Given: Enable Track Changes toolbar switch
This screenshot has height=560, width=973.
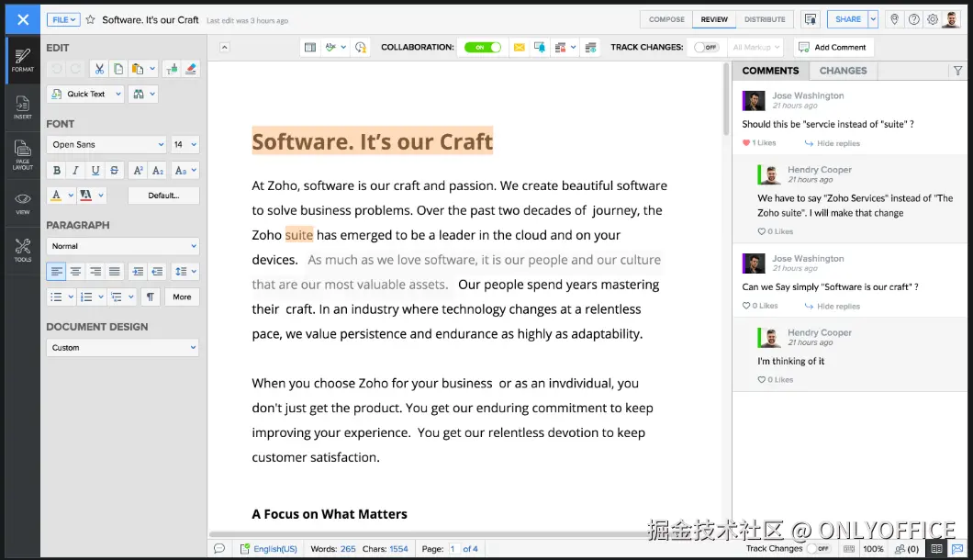Looking at the screenshot, I should [706, 47].
